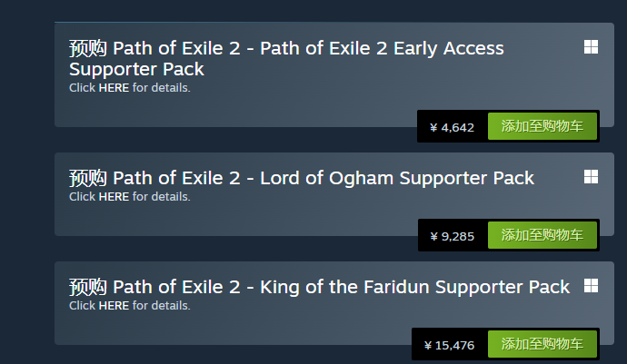Add King of the Faridun pack to cart

[542, 344]
